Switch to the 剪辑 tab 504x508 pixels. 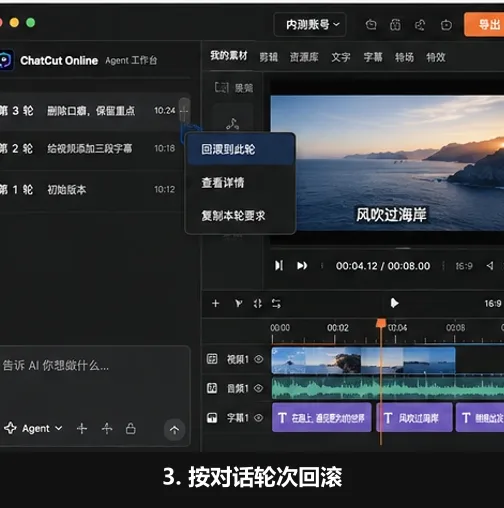click(268, 57)
